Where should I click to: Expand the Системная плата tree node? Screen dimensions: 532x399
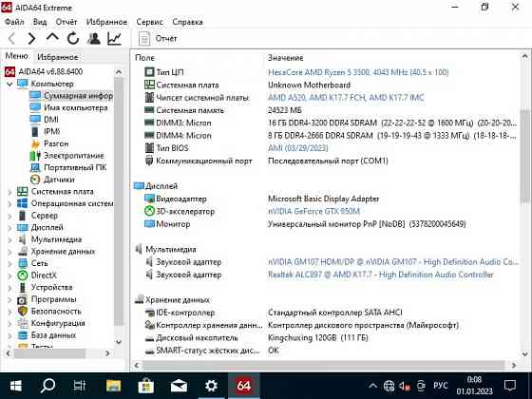pos(9,192)
